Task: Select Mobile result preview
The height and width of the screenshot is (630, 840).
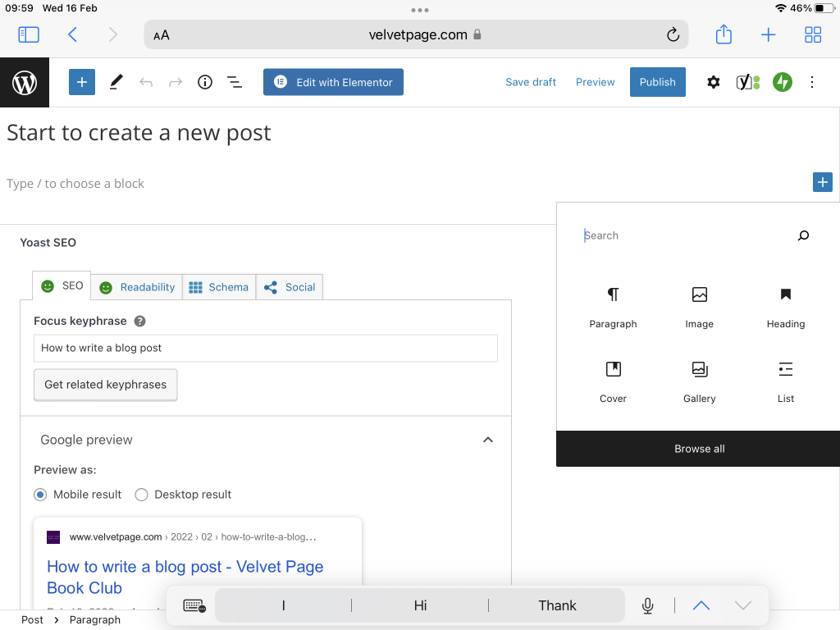Action: 39,495
